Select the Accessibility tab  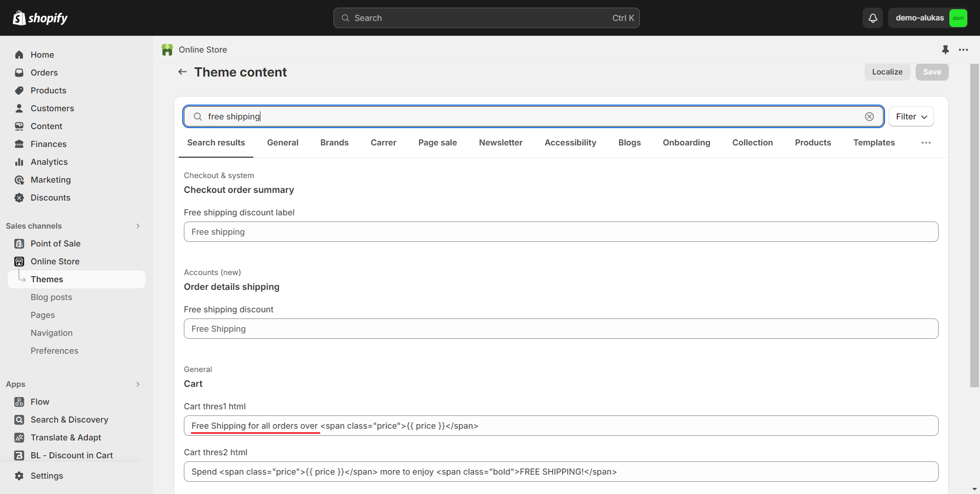(x=570, y=143)
